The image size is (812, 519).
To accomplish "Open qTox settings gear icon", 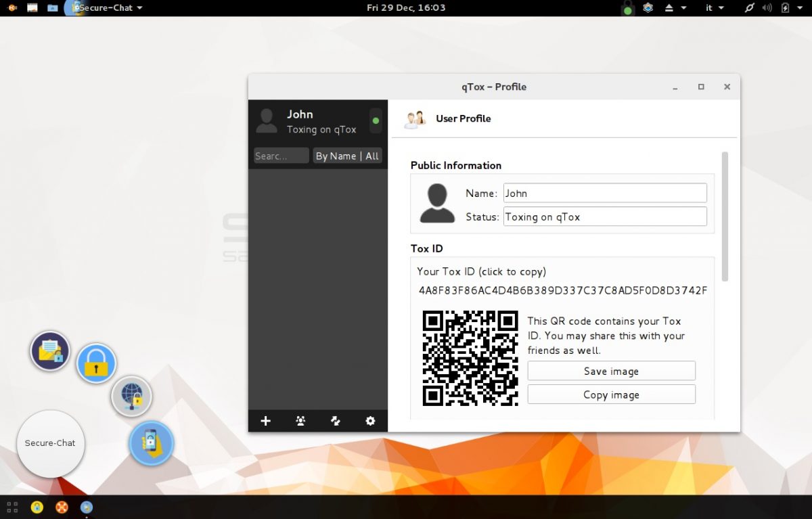I will coord(370,421).
